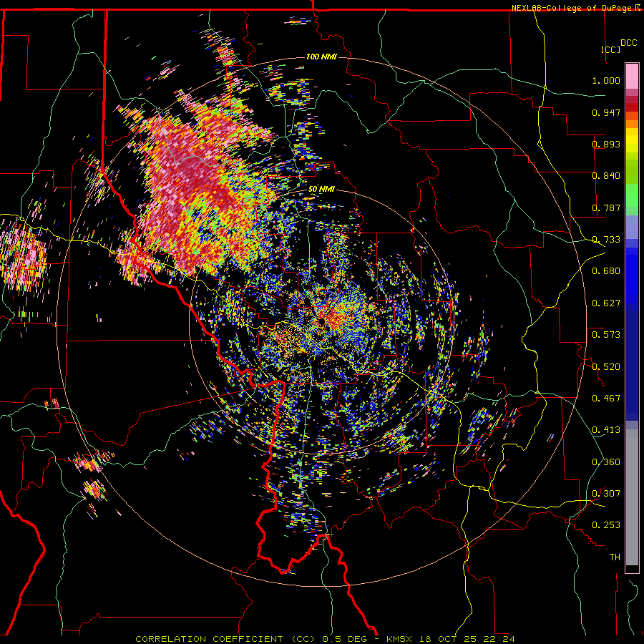Select the 1.000 legend value
Viewport: 644px width, 644px height.
tap(606, 80)
